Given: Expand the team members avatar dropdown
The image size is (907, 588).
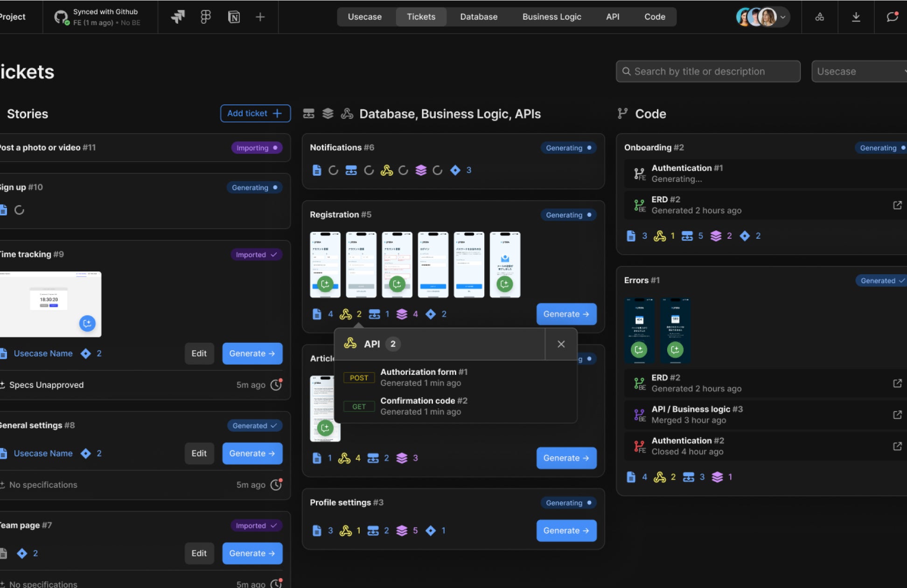Looking at the screenshot, I should point(783,17).
